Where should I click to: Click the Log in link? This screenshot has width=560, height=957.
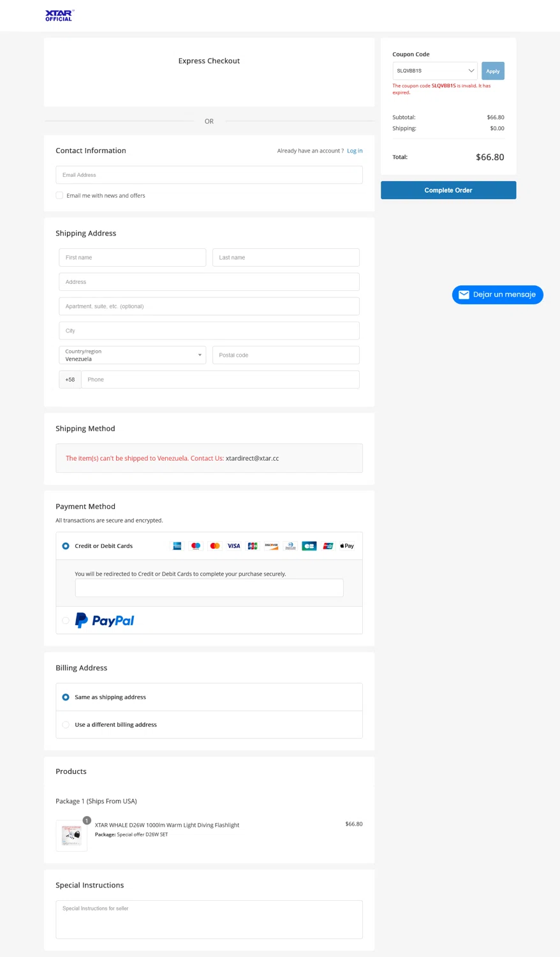tap(355, 151)
